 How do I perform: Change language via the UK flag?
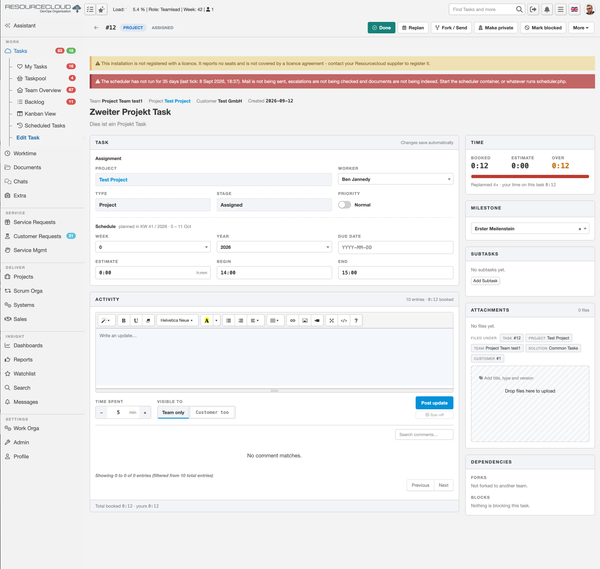[574, 9]
